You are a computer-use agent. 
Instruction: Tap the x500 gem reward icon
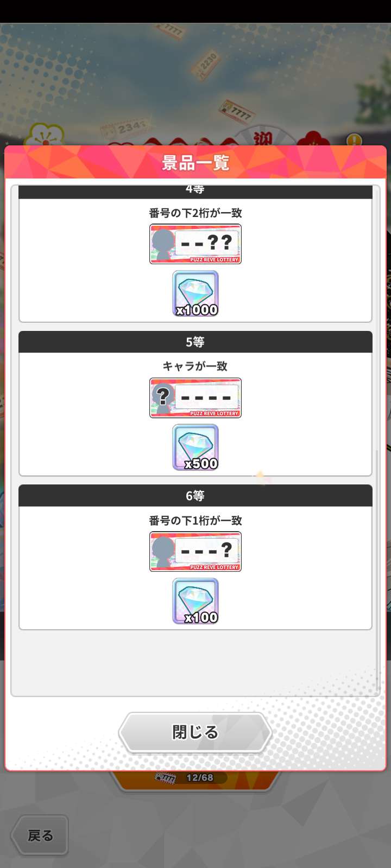195,447
